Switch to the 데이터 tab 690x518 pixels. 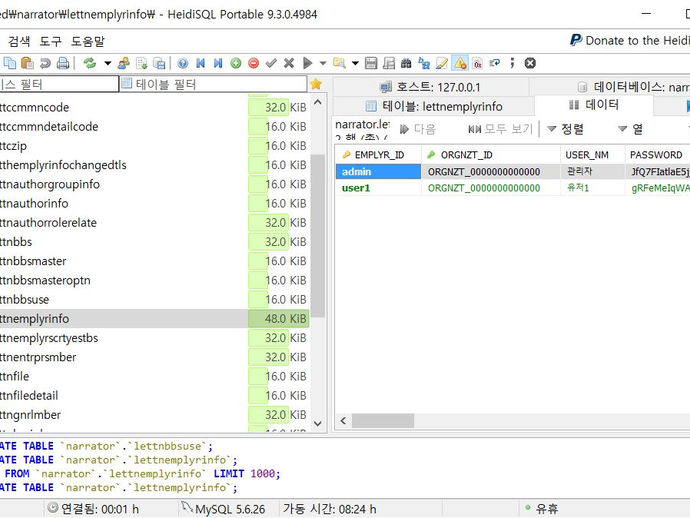pos(594,105)
